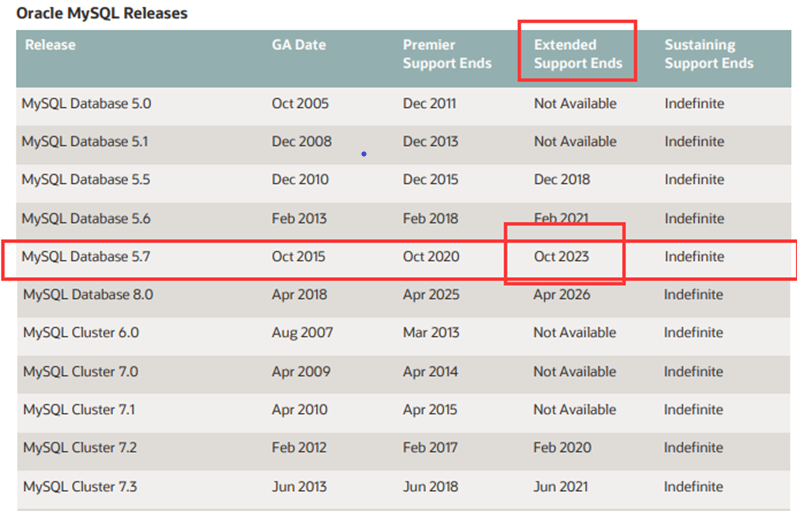Select the Apr 2026 extended support date
Screen dimensions: 797x511
(561, 295)
